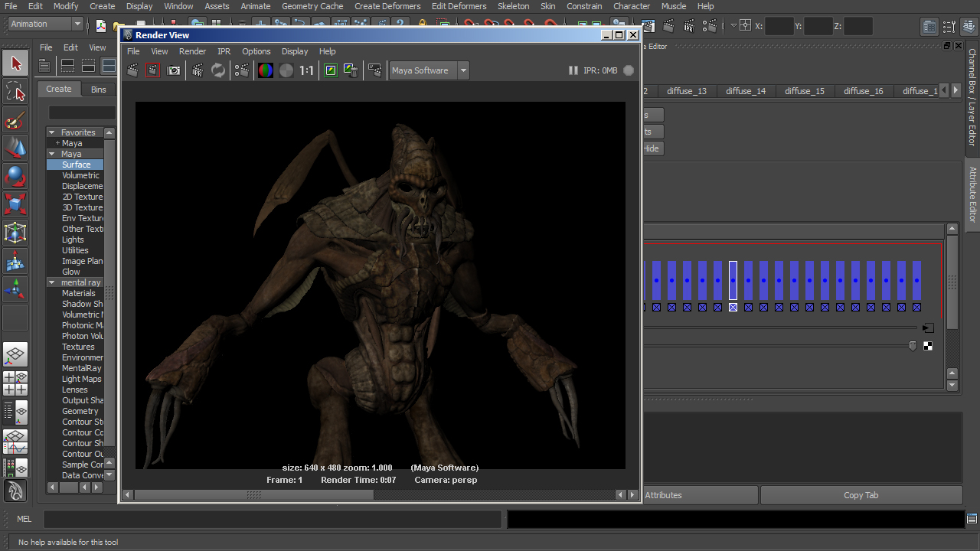Toggle the checkerboard map button beside slider

point(928,346)
